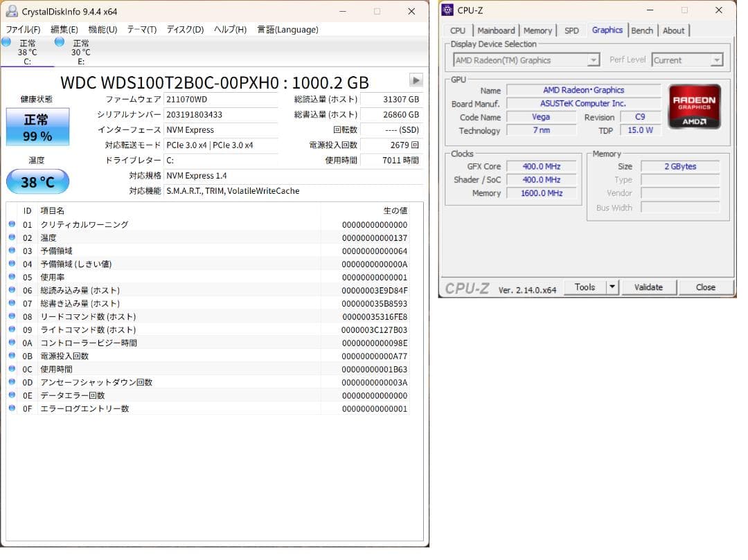Click the blue dot beside クリティカルワーニング
The image size is (748, 560).
(12, 224)
